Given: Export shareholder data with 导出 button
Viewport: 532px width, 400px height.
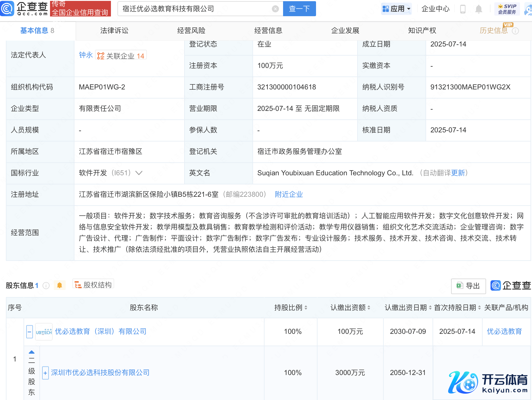Looking at the screenshot, I should coord(468,286).
